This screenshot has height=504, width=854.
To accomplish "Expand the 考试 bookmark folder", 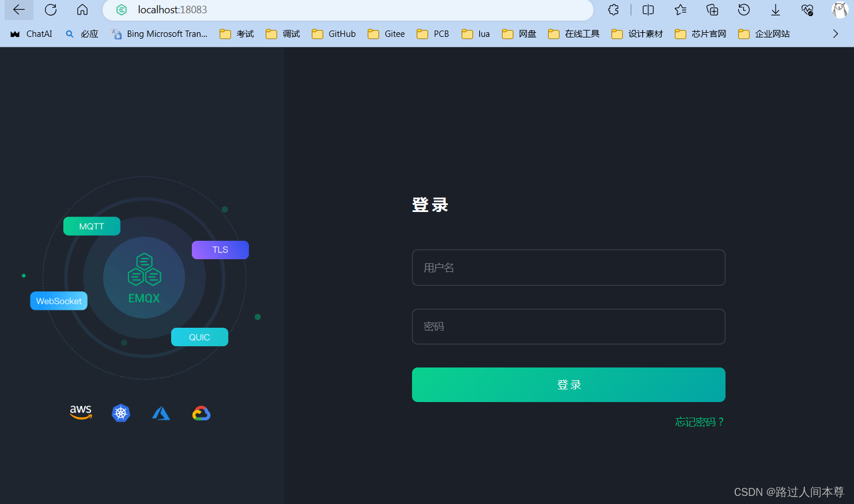I will (237, 34).
